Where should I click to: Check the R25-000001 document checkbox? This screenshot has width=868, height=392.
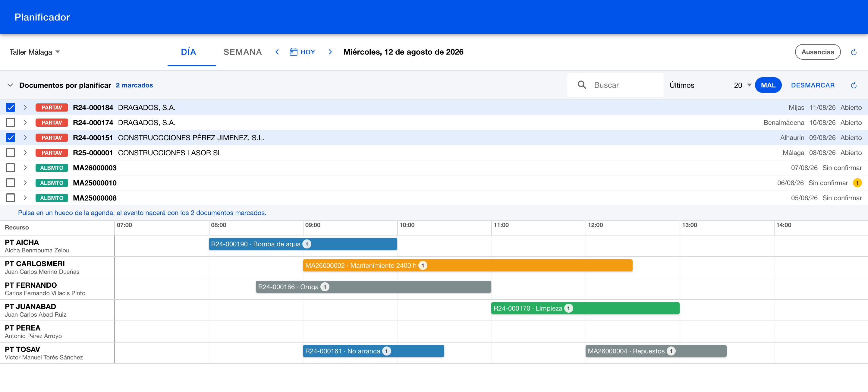tap(11, 153)
